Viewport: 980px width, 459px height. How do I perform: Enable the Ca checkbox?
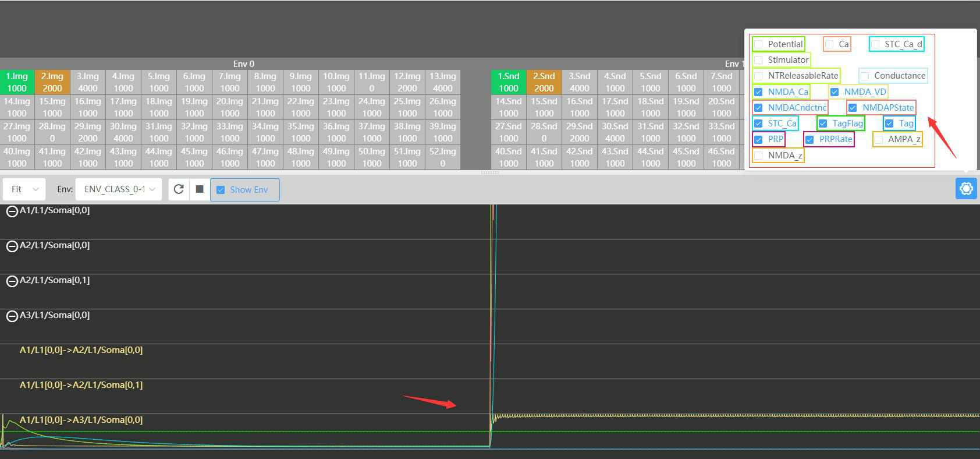coord(830,44)
